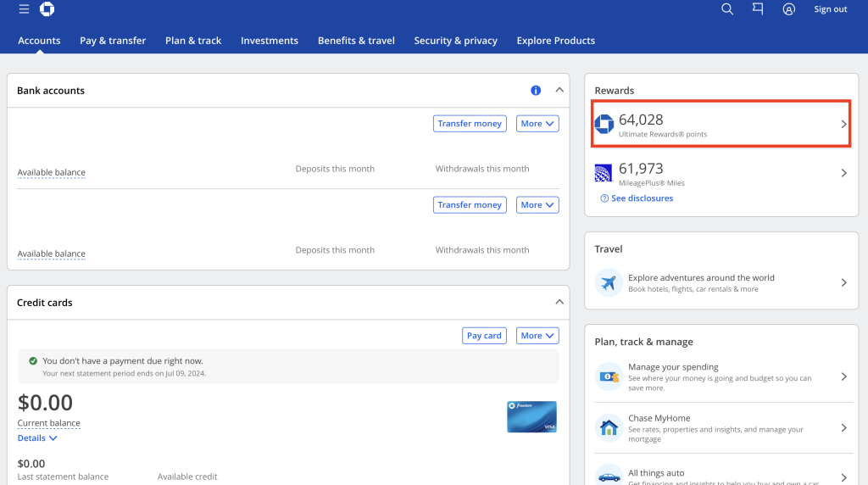Open the Benefits & travel menu
This screenshot has height=485, width=868.
[356, 41]
